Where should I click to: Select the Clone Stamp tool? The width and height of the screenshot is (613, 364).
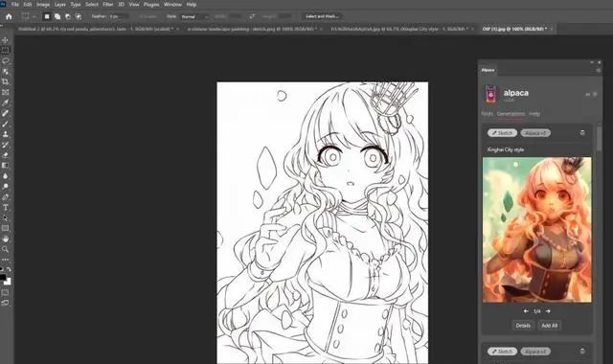pyautogui.click(x=5, y=134)
